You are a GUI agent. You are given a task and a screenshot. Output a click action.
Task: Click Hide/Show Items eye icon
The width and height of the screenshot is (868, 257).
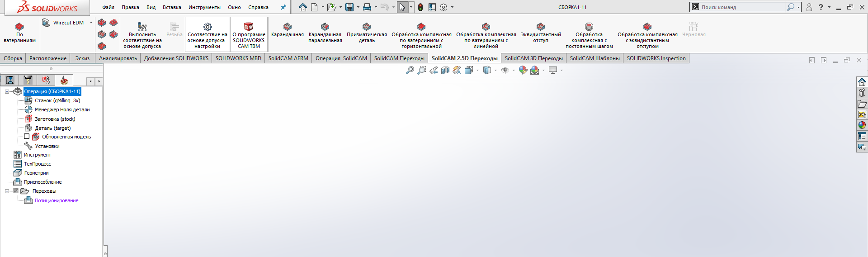[x=505, y=70]
